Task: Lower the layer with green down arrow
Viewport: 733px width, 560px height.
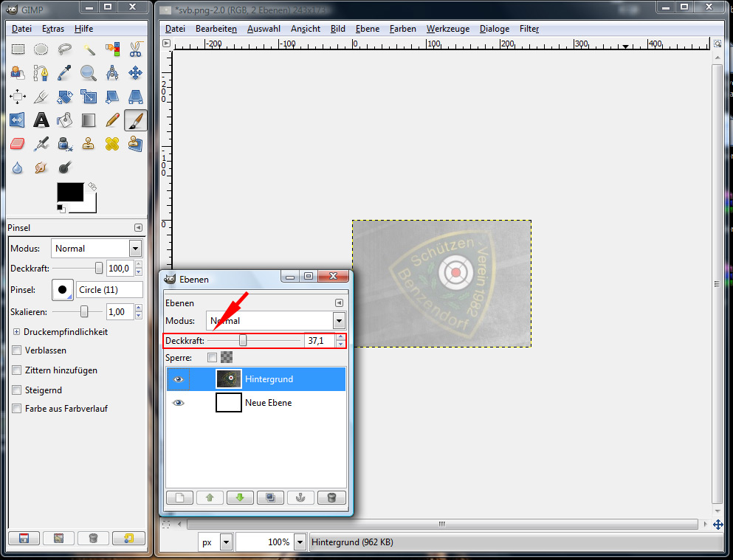Action: tap(240, 497)
